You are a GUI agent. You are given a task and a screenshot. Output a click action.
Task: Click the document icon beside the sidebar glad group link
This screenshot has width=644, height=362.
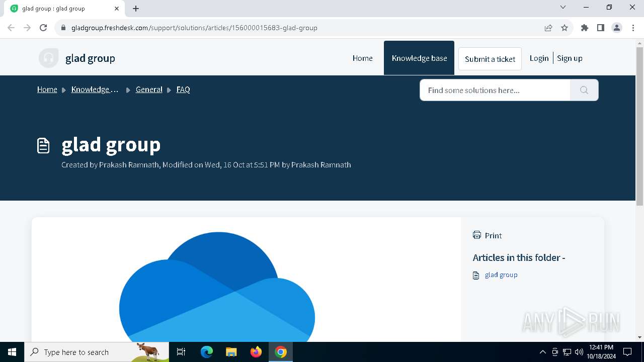click(x=476, y=276)
